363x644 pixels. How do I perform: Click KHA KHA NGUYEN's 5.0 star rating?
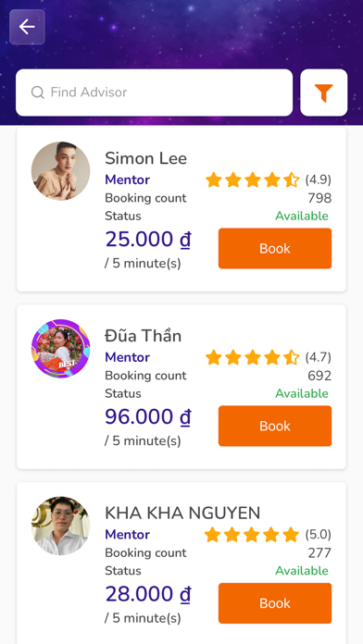[268, 535]
